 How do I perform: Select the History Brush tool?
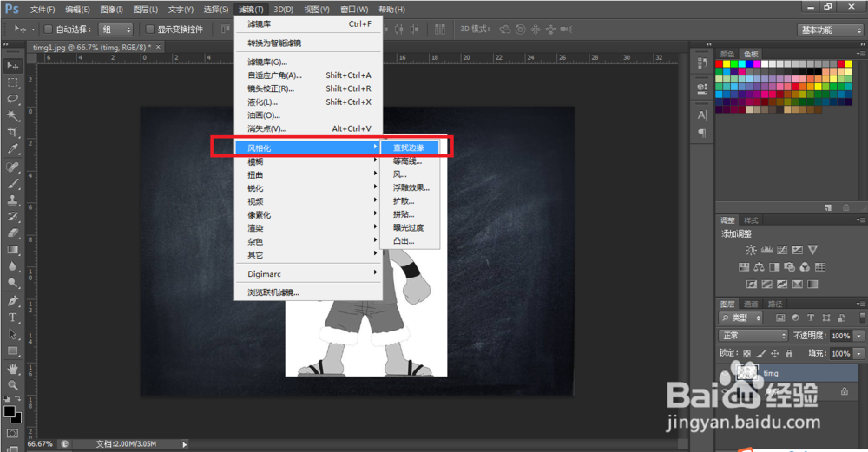coord(12,216)
